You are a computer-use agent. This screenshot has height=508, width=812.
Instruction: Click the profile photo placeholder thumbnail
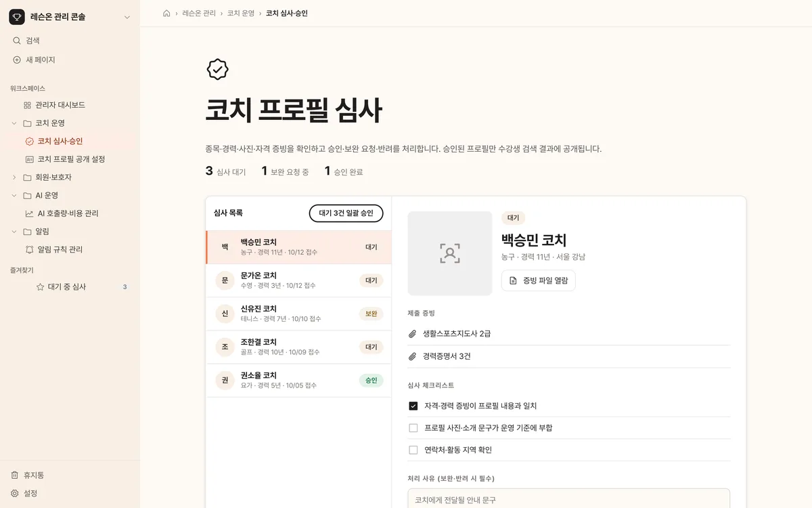450,253
